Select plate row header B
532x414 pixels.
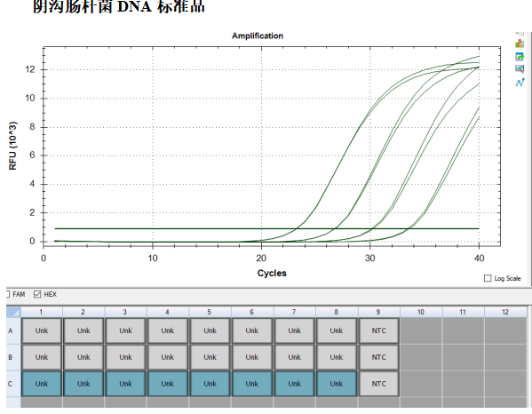13,357
